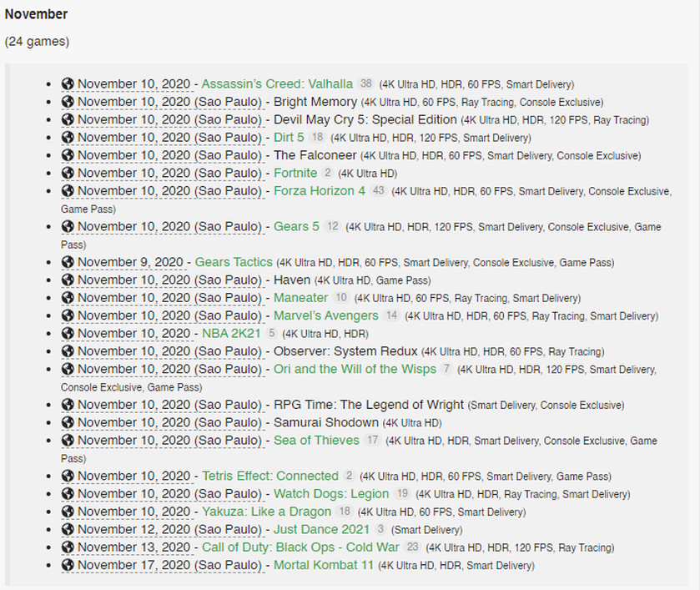The image size is (700, 590).
Task: Follow the Just Dance 2021 link
Action: coord(321,530)
